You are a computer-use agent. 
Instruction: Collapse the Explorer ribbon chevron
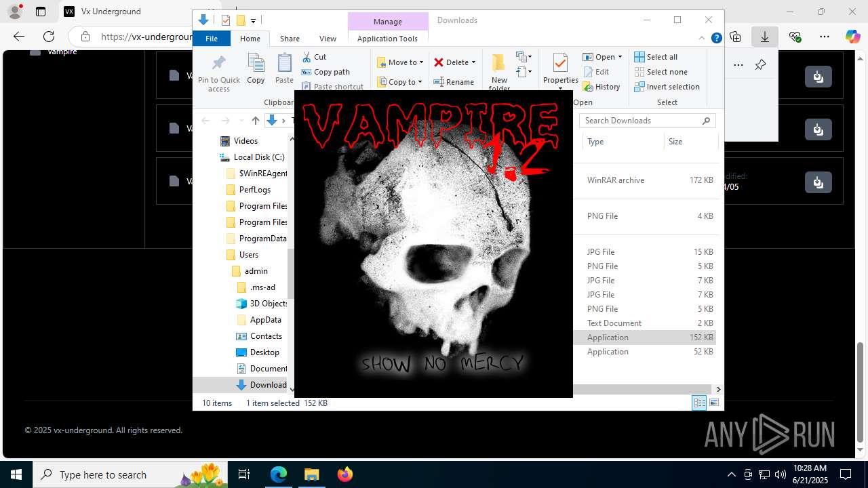pyautogui.click(x=702, y=39)
